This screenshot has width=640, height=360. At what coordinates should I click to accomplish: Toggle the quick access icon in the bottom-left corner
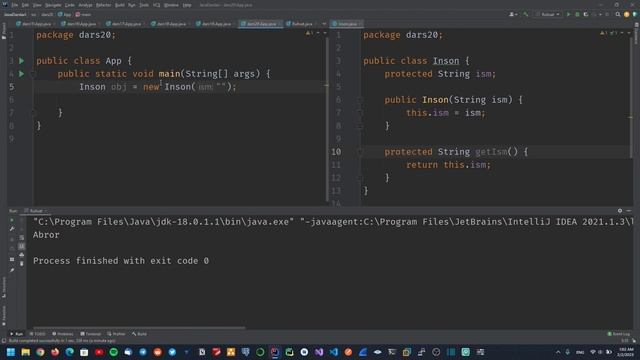[4, 340]
